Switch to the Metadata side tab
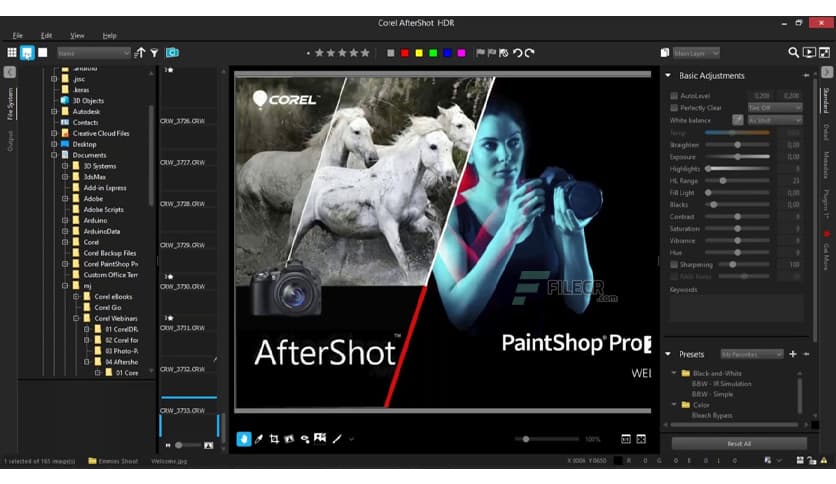The height and width of the screenshot is (484, 836). (826, 165)
